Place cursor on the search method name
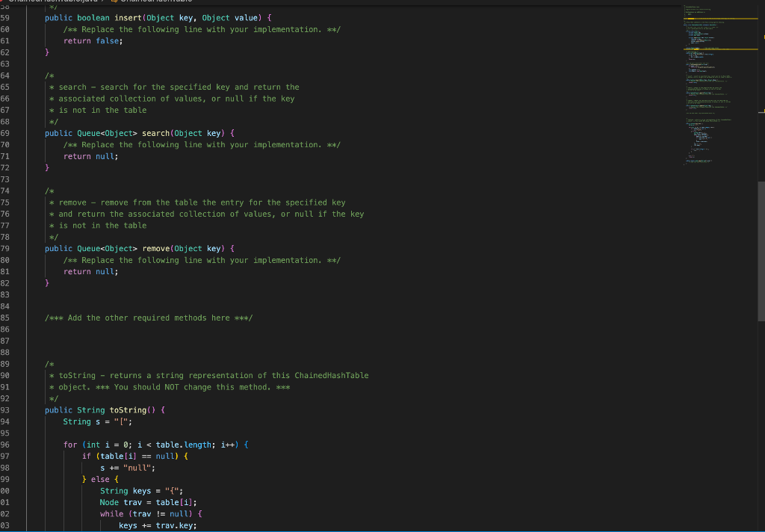765x532 pixels. [155, 133]
